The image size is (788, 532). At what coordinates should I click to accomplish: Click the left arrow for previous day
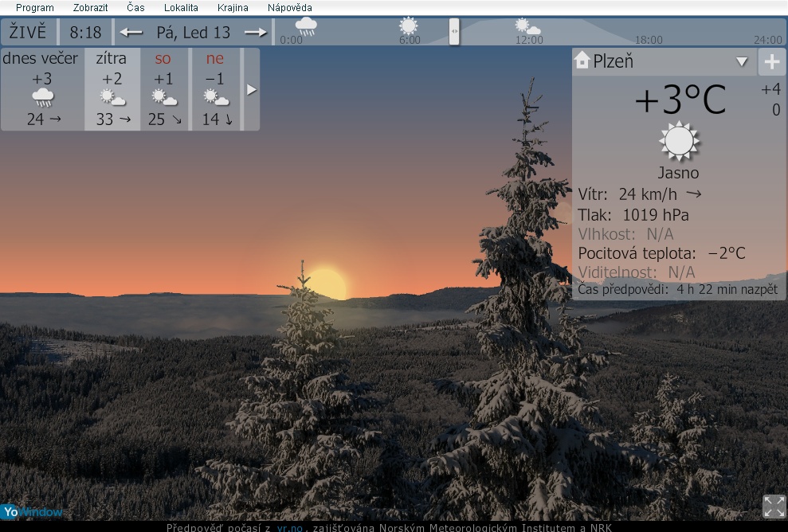[x=131, y=33]
